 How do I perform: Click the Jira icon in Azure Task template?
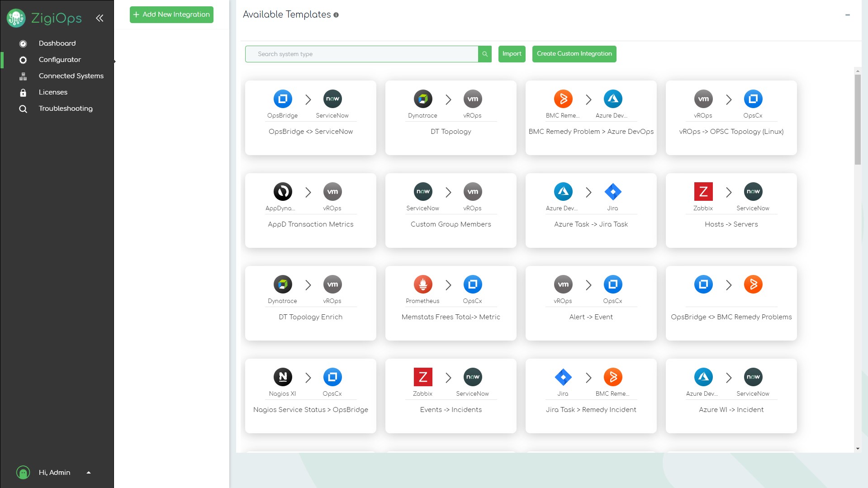[x=612, y=191]
